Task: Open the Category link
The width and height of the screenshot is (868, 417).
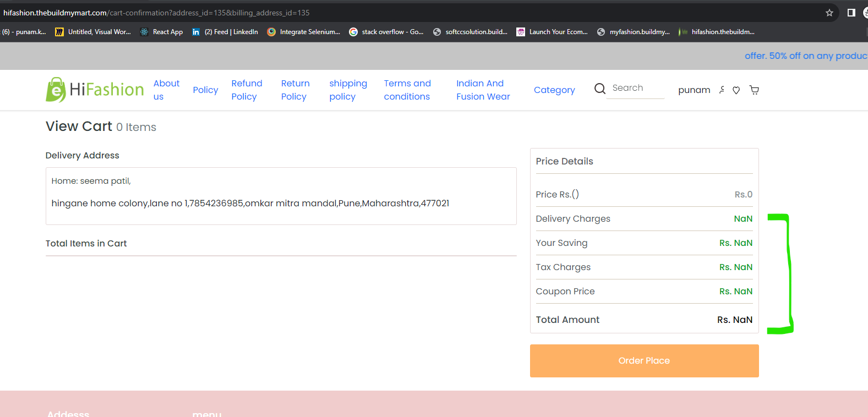Action: pyautogui.click(x=554, y=90)
